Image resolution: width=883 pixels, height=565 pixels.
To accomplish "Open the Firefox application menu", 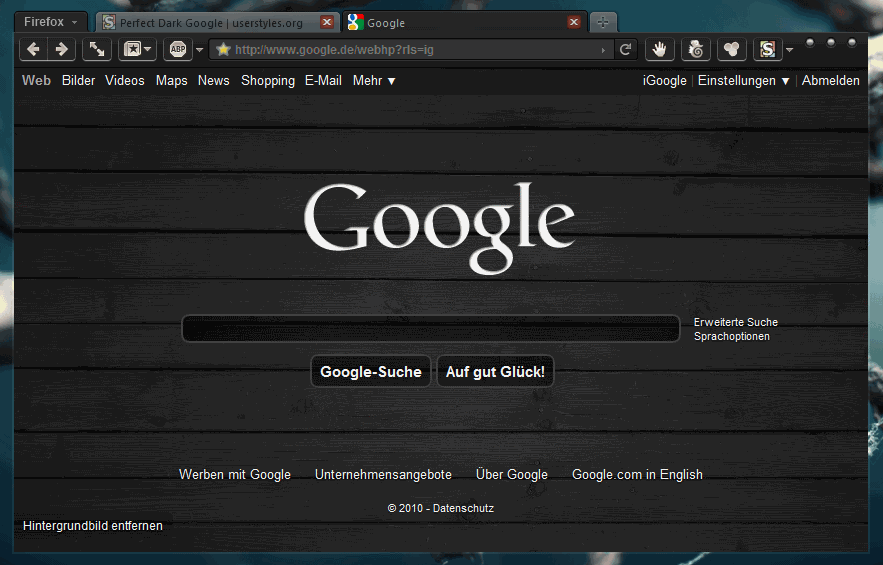I will pos(50,22).
